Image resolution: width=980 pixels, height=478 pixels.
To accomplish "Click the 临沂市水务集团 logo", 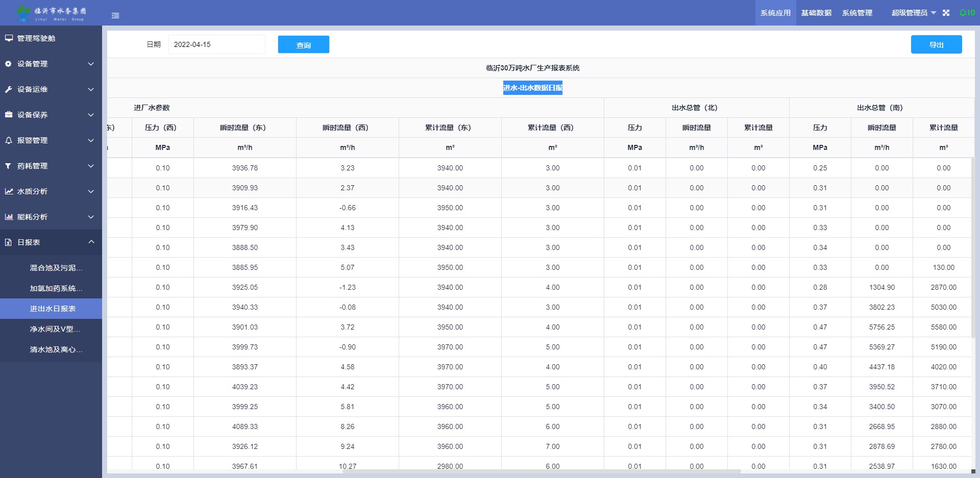I will click(x=51, y=13).
